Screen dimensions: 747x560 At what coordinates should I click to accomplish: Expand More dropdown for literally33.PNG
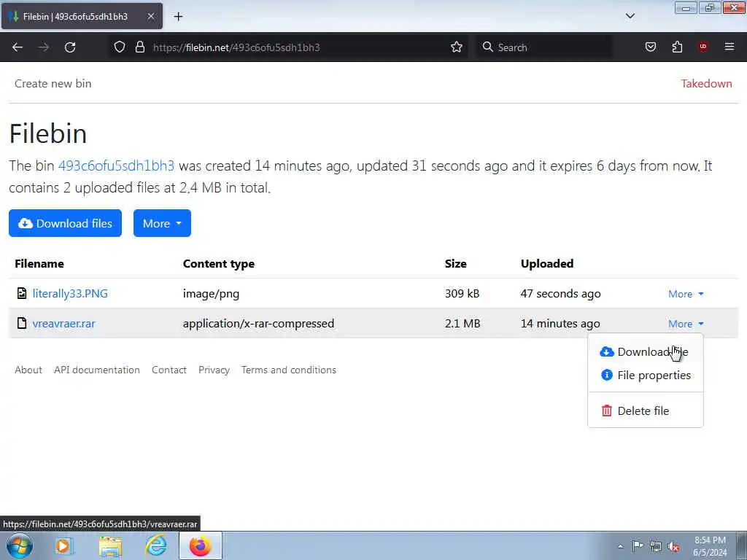click(686, 294)
